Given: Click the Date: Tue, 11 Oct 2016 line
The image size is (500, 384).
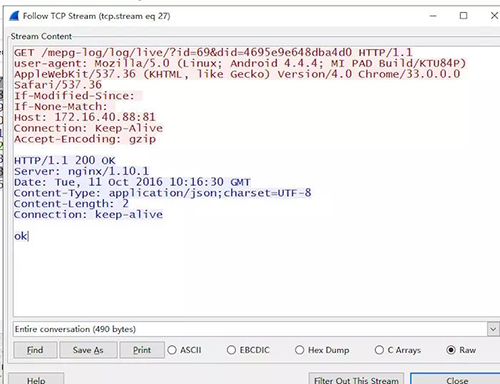Looking at the screenshot, I should (132, 182).
